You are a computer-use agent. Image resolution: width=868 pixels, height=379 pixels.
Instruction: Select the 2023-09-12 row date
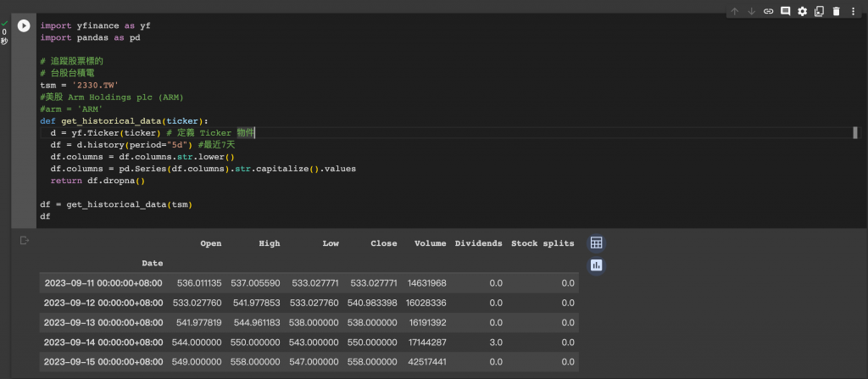103,303
